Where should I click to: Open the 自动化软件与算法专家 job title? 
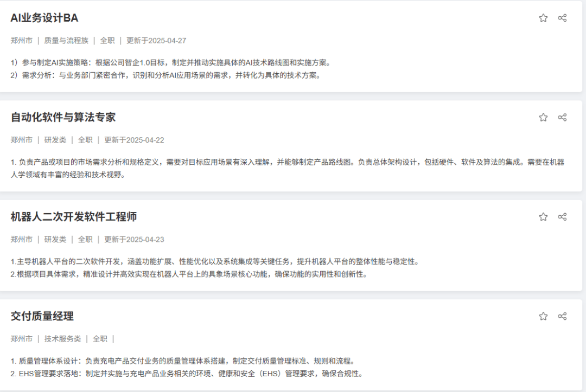pos(63,117)
